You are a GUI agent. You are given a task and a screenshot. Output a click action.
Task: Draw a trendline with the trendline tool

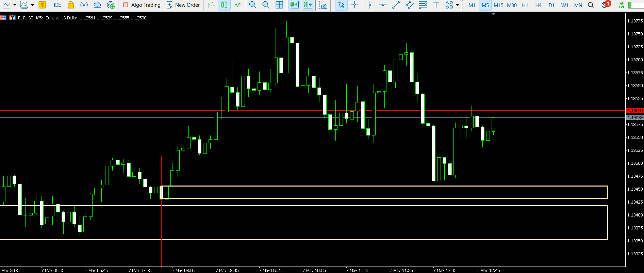point(396,5)
